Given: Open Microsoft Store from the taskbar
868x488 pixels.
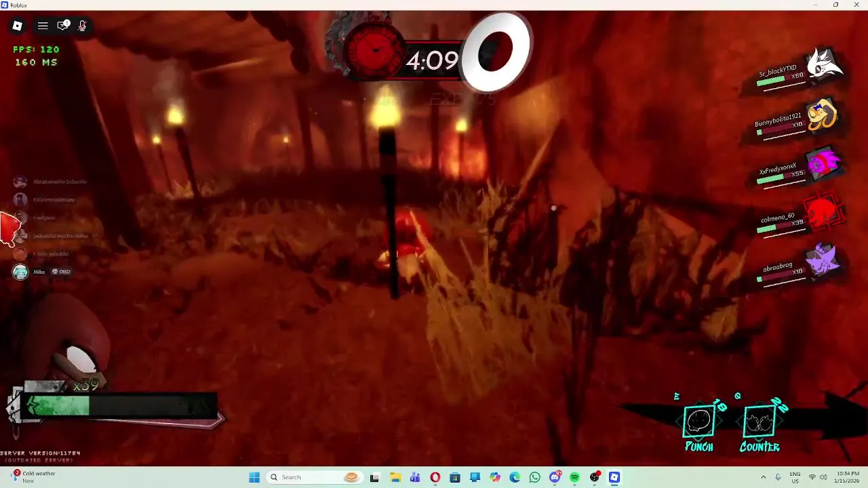Looking at the screenshot, I should (455, 477).
